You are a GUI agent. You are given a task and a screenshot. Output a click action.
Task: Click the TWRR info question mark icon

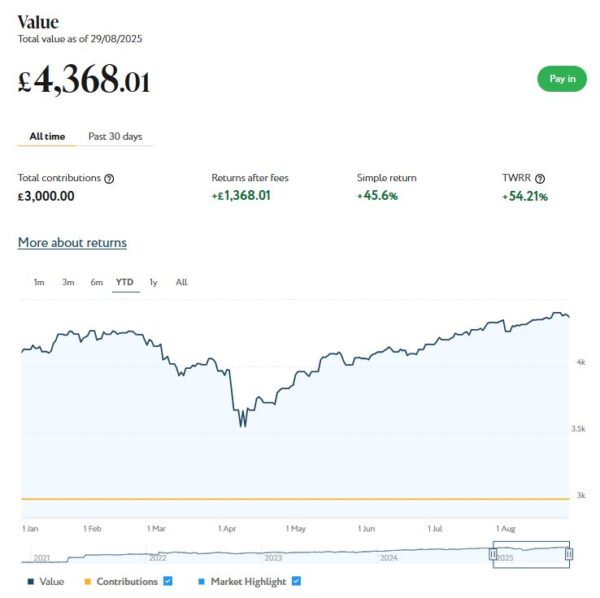point(540,178)
